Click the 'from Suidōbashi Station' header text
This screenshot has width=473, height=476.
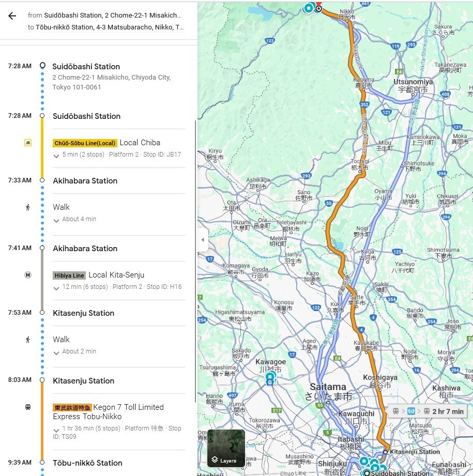[104, 15]
